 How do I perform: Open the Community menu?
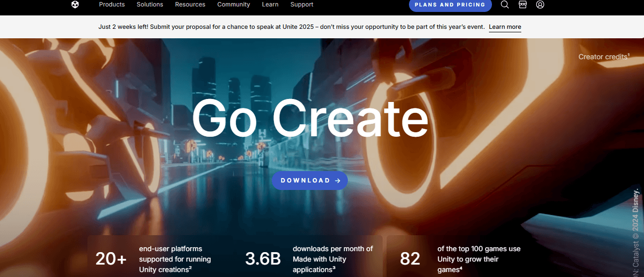234,4
